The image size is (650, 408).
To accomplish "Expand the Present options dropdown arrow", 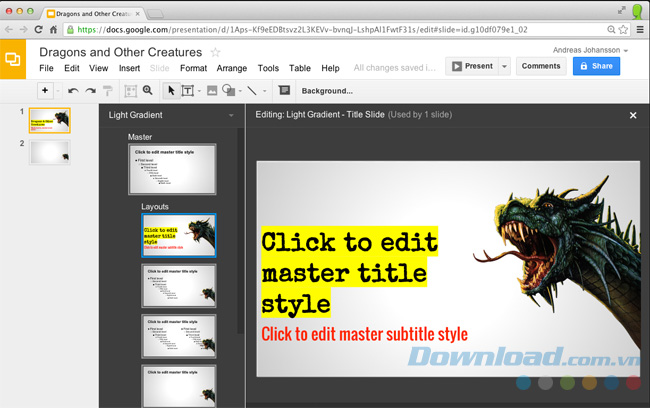I will (x=504, y=66).
